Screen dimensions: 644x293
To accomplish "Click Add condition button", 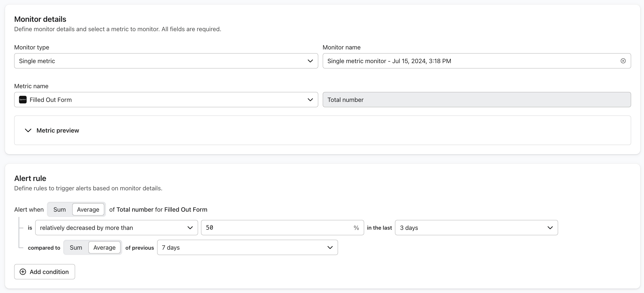I will click(45, 272).
